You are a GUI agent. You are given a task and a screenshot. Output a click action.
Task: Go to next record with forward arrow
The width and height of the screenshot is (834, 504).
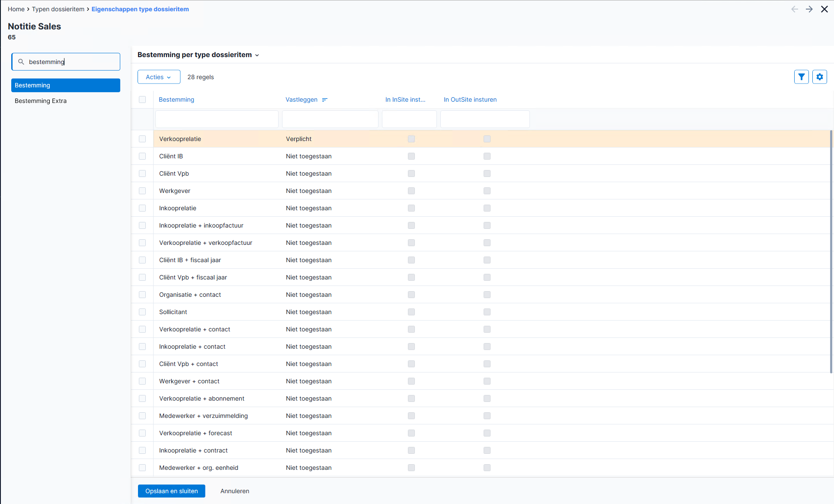pyautogui.click(x=809, y=9)
